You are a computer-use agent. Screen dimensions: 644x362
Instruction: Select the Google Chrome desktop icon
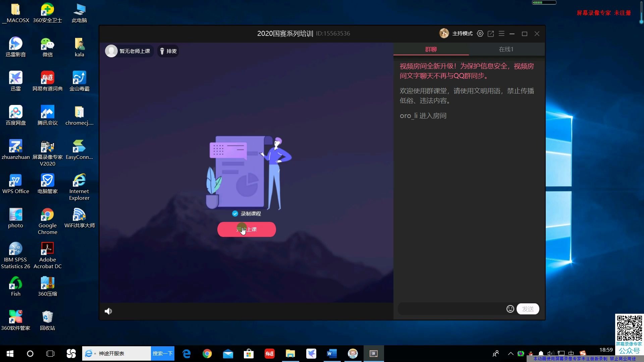pyautogui.click(x=47, y=222)
